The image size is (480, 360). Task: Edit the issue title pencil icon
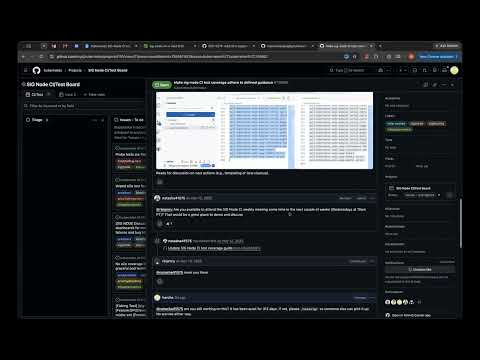point(435,85)
